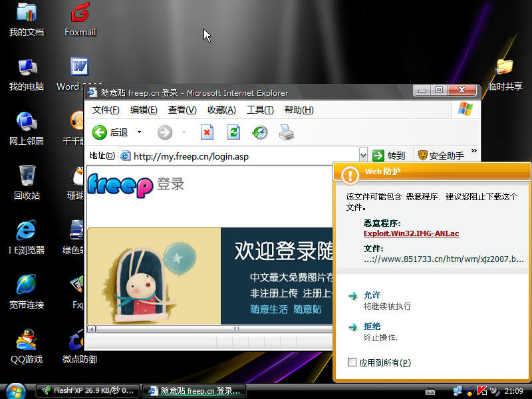Open the 随意贴 link on the page

click(307, 309)
